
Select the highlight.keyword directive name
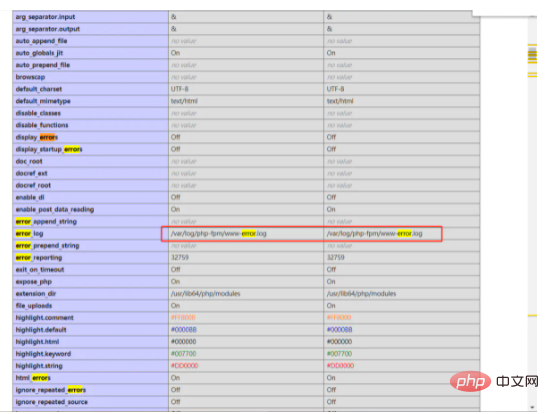pos(43,354)
